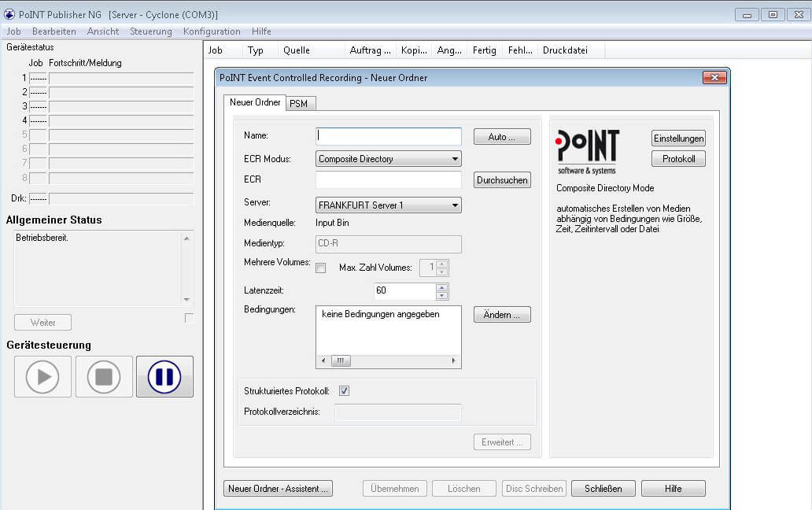The height and width of the screenshot is (510, 812).
Task: Click the Pause device control button
Action: click(x=164, y=376)
